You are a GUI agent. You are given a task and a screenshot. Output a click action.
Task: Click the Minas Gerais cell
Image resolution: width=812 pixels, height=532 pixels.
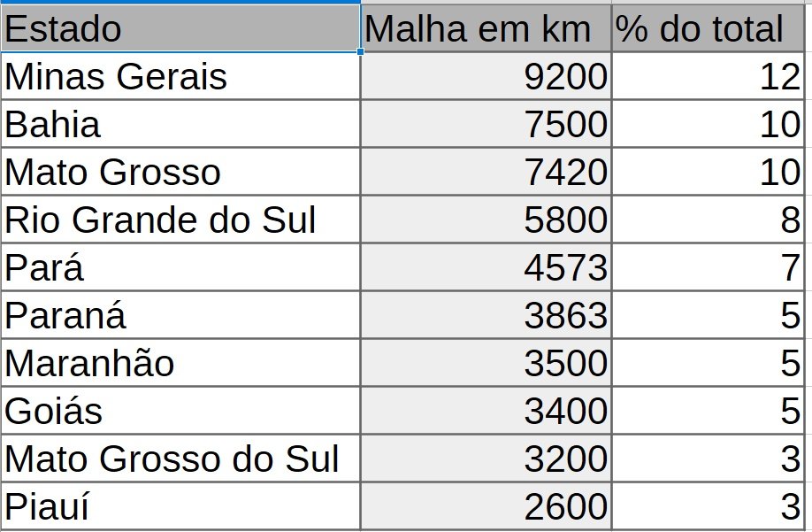(180, 77)
